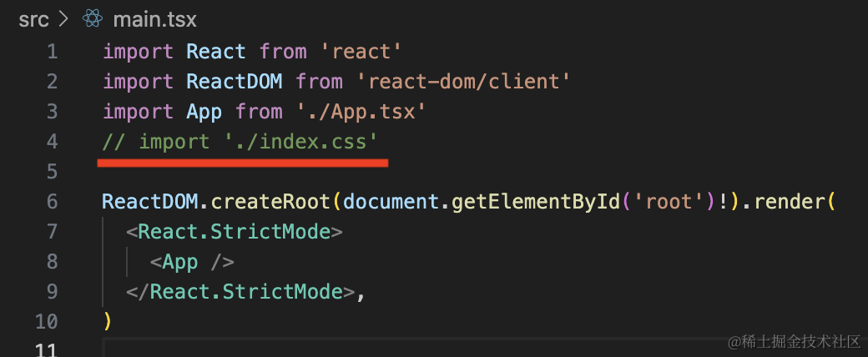This screenshot has height=357, width=868.
Task: Click the React identifier on line 1
Action: pos(216,52)
